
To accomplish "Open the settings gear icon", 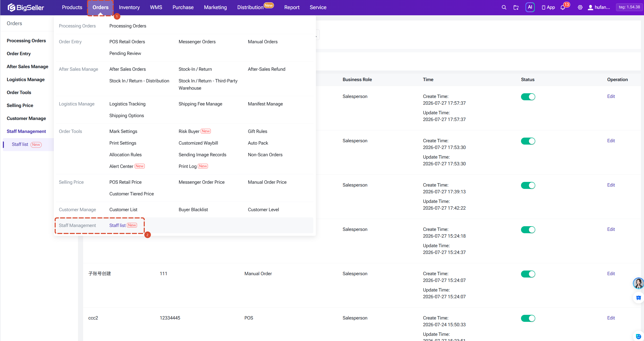I will tap(580, 8).
